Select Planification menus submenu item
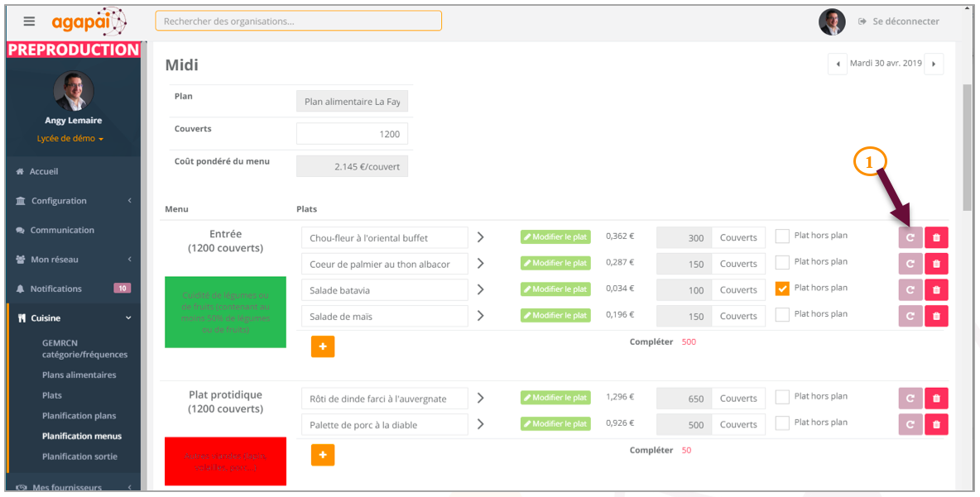Screen dimensions: 980x497 coord(82,436)
